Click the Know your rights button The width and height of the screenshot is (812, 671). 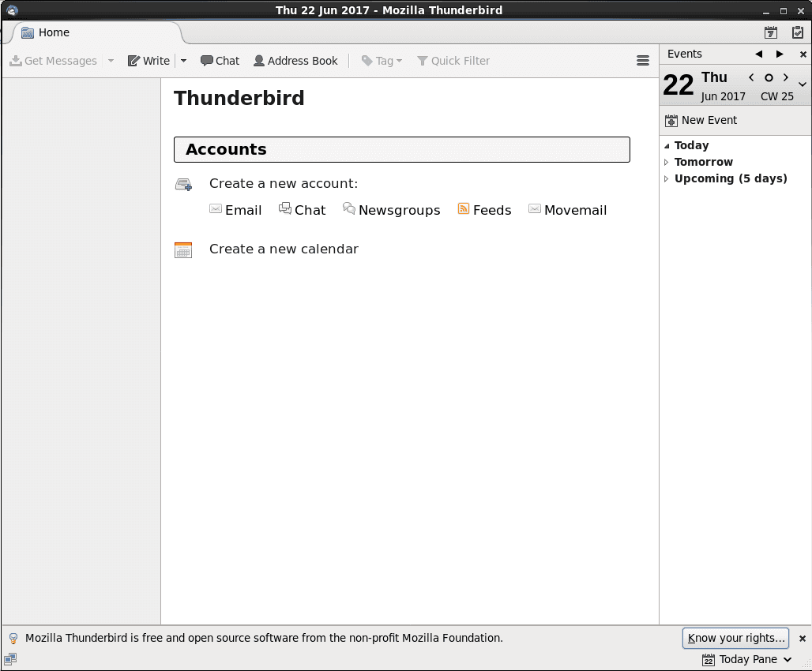pos(735,638)
